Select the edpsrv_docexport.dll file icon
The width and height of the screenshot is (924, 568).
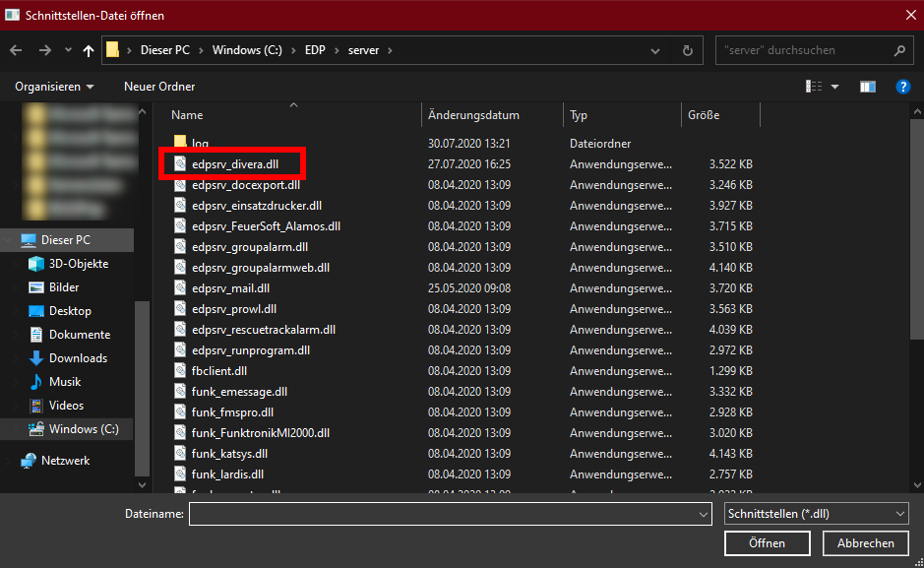(x=180, y=184)
